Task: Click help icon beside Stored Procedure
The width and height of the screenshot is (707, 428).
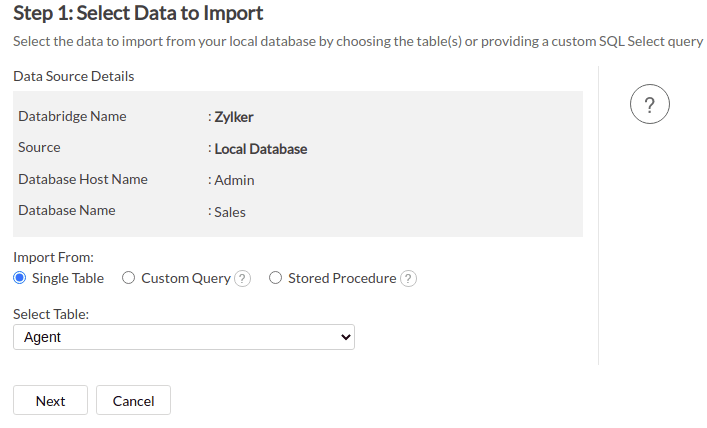Action: (408, 279)
